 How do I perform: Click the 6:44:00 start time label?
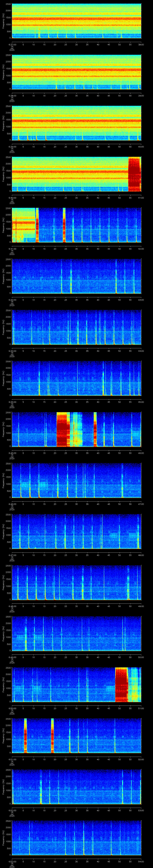(x=12, y=402)
